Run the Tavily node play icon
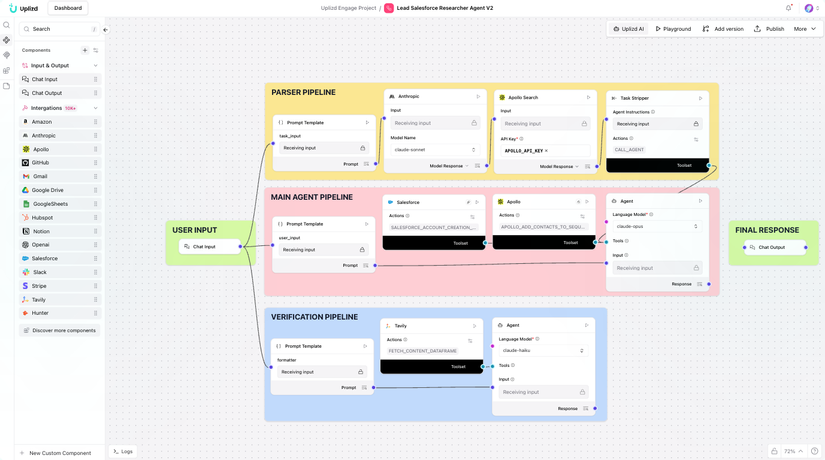The height and width of the screenshot is (460, 825). click(474, 326)
